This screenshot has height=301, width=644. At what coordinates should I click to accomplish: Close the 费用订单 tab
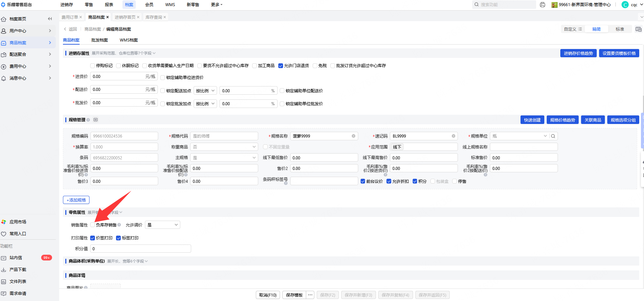[81, 17]
